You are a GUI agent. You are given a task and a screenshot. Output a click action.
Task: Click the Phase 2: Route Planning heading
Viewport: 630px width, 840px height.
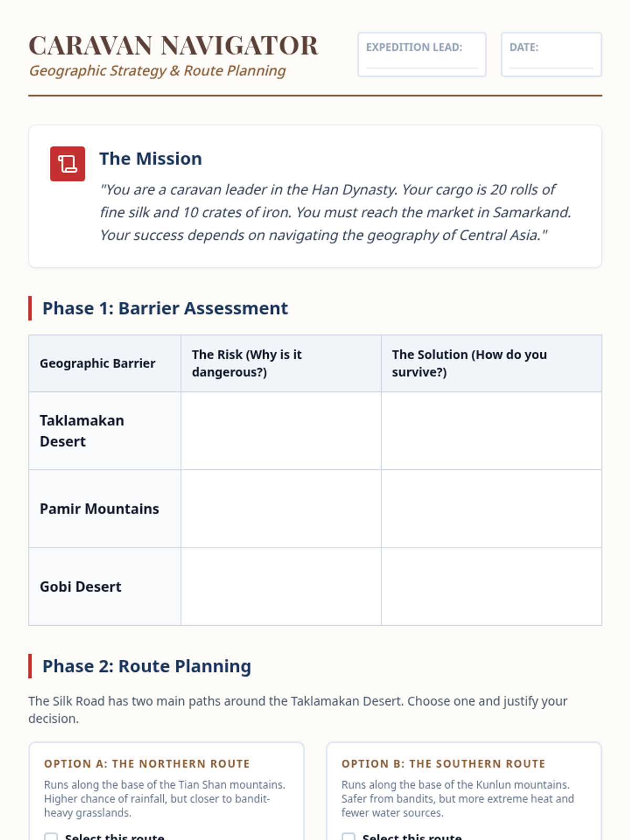click(x=146, y=666)
